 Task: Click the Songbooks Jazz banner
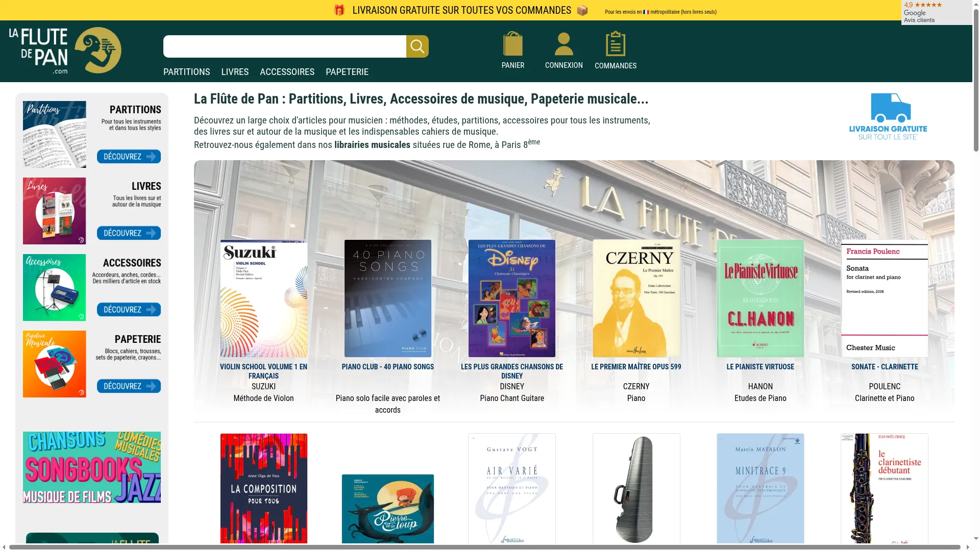point(92,467)
